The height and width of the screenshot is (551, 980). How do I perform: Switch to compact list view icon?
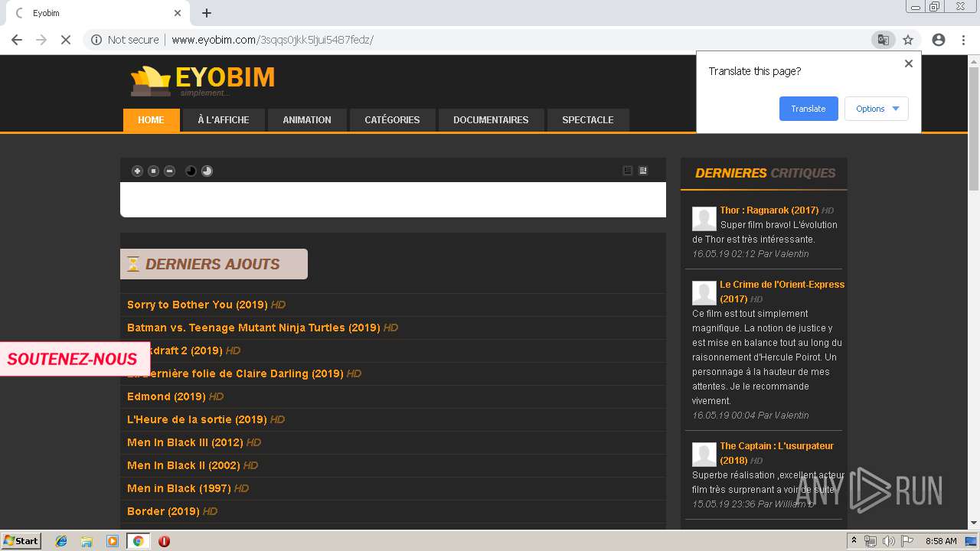pos(628,171)
